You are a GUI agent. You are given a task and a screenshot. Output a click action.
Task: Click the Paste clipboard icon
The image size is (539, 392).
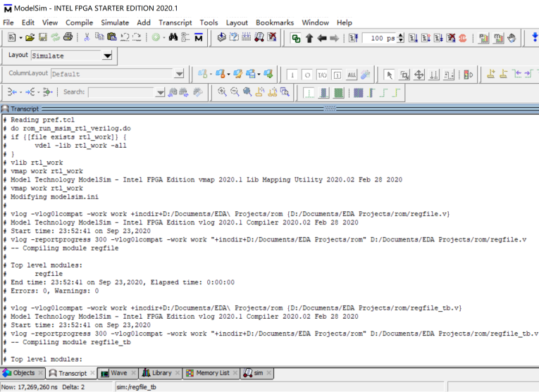click(x=112, y=37)
